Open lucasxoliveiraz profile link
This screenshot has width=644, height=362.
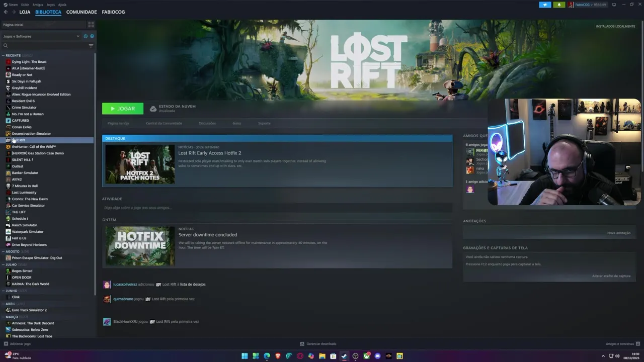125,285
